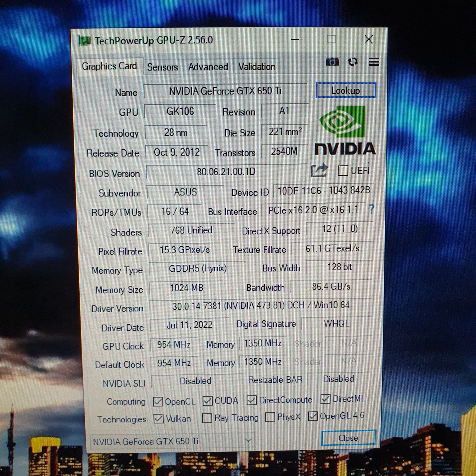Image resolution: width=476 pixels, height=476 pixels.
Task: Toggle the PhysX checkbox
Action: pos(270,417)
